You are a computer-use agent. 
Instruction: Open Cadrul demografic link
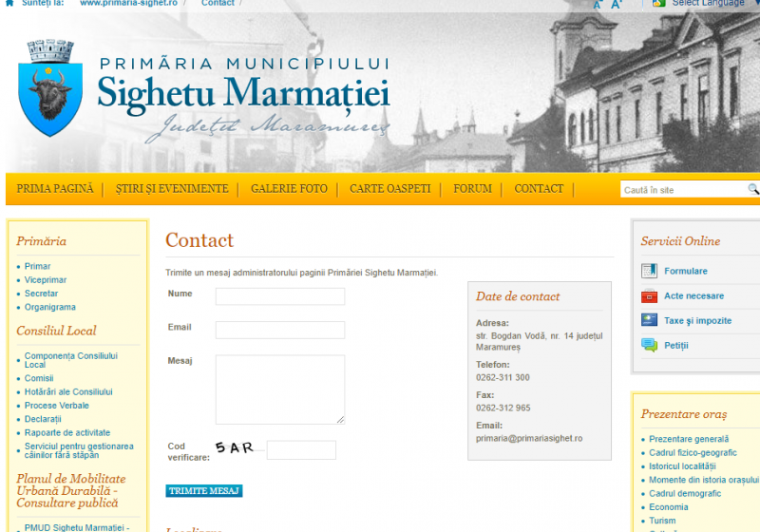[x=685, y=493]
